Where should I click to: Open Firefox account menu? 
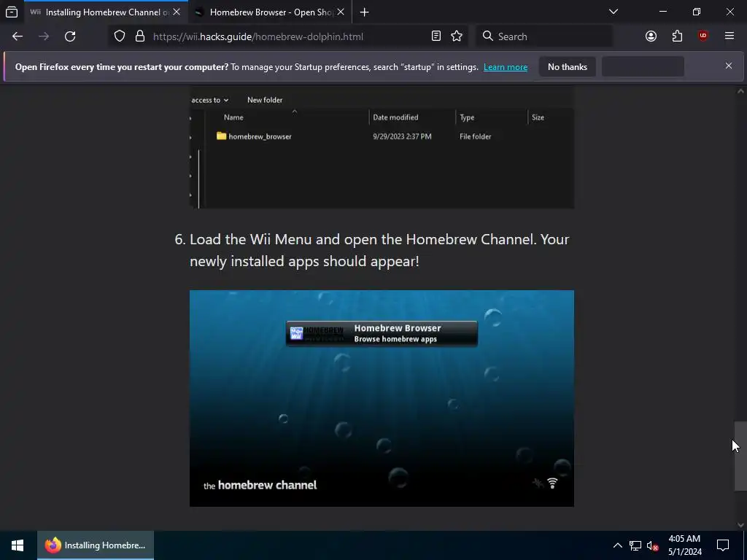point(651,36)
